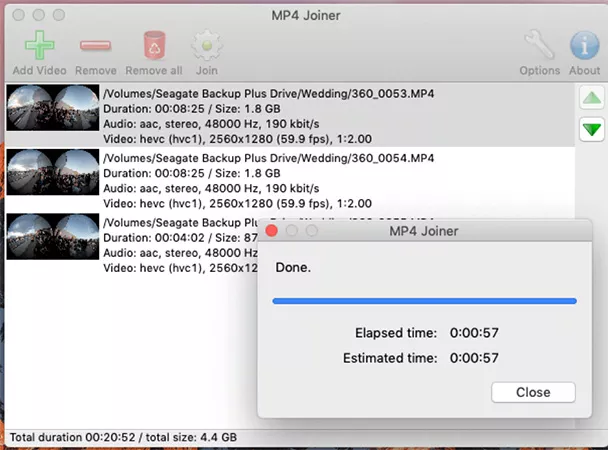Open the About info icon
Viewport: 608px width, 450px height.
584,46
